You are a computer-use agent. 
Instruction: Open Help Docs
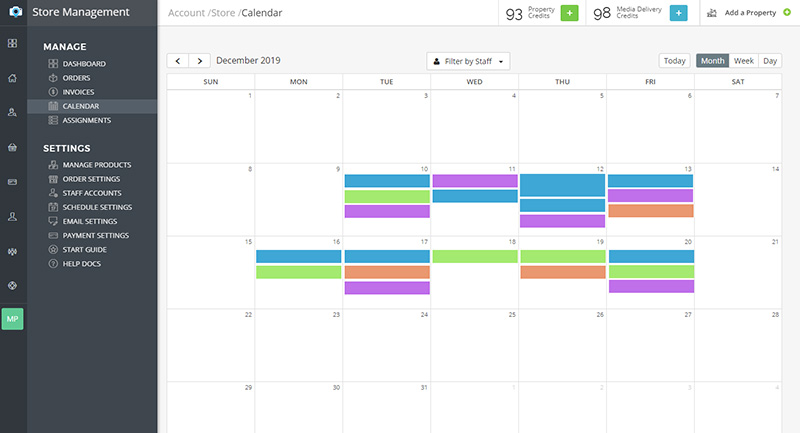(81, 263)
